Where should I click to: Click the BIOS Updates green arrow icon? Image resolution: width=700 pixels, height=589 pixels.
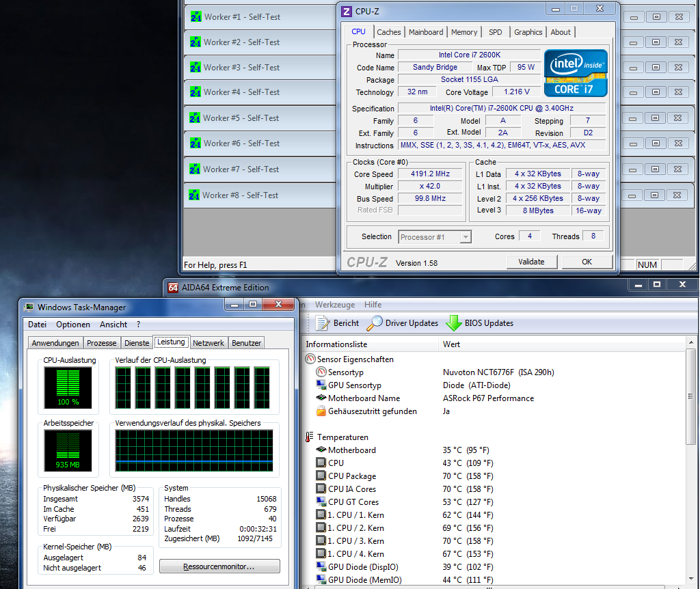454,323
